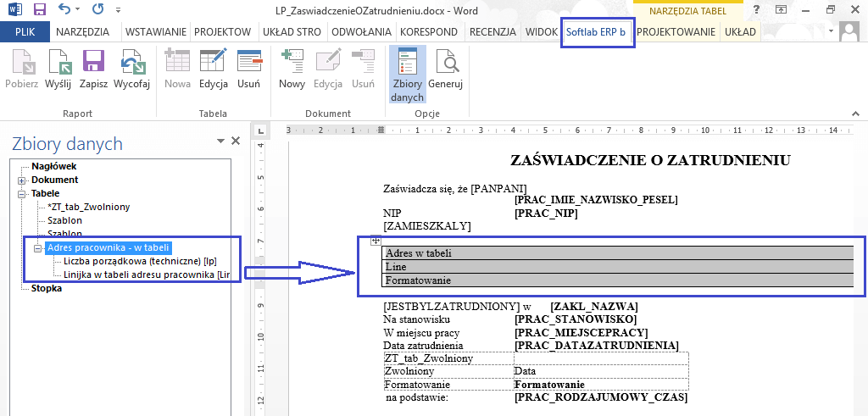Image resolution: width=868 pixels, height=416 pixels.
Task: Switch to UKŁAD STRO tab
Action: pos(292,32)
